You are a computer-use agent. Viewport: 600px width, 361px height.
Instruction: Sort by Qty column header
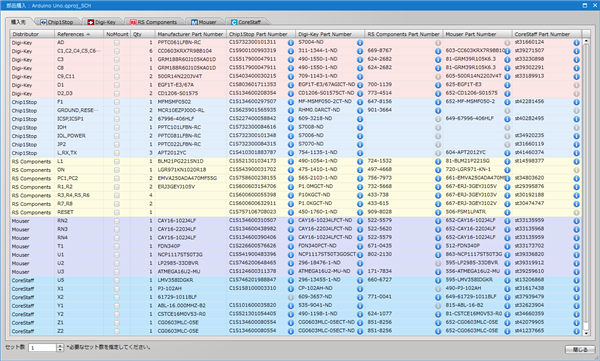[142, 34]
